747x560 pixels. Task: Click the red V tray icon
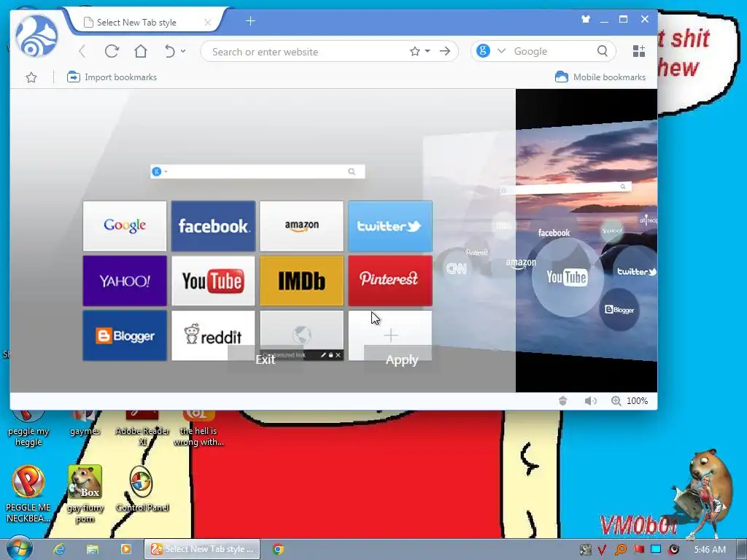[x=602, y=550]
